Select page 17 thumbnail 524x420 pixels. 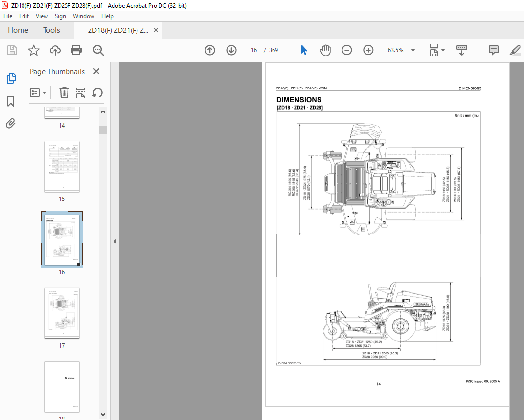(62, 313)
